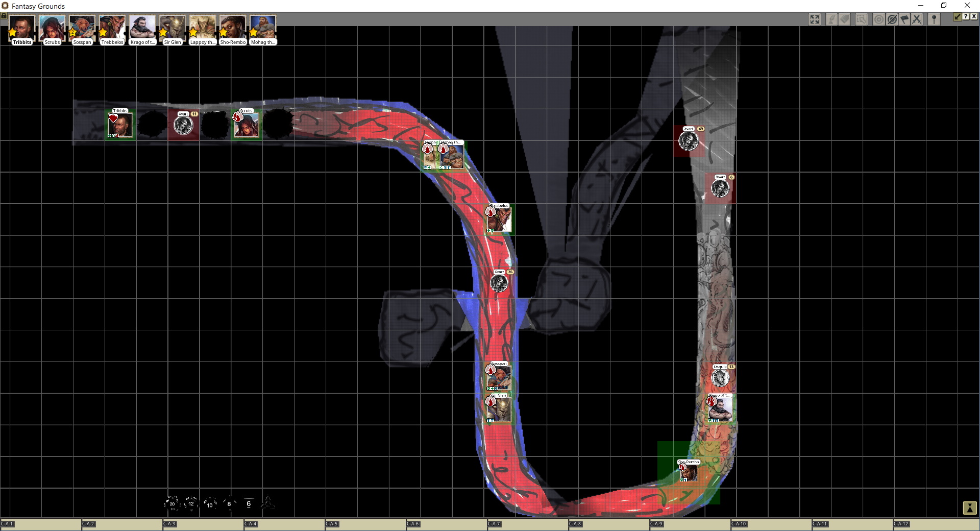Click the flag toolbar icon
The image size is (980, 531).
904,19
